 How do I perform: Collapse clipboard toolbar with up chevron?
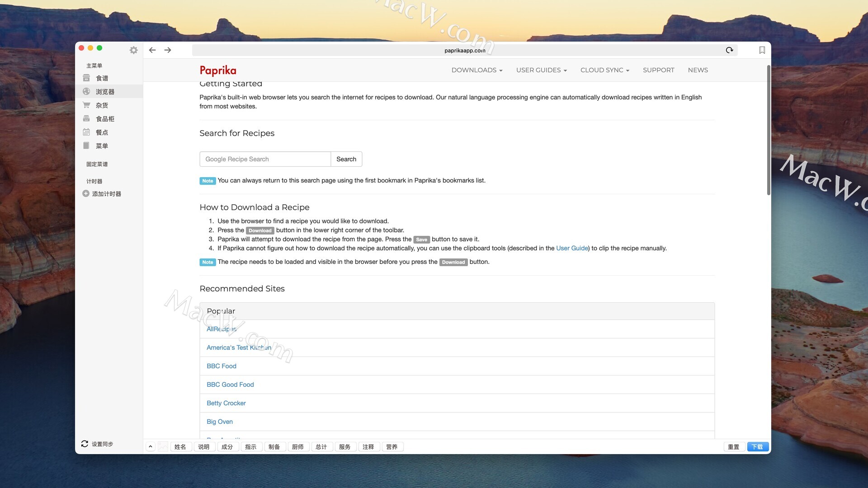[151, 446]
